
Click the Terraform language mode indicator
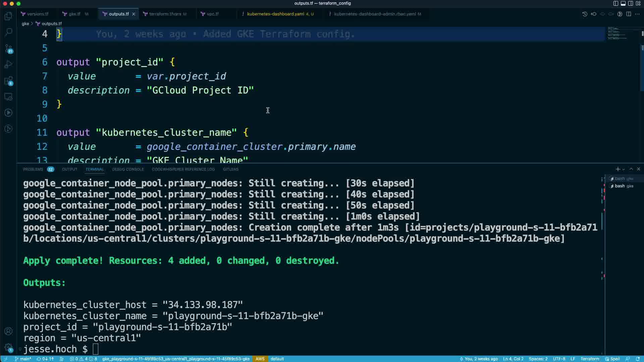coord(590,359)
